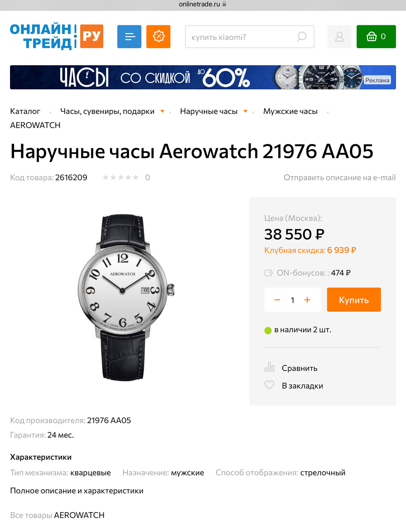Image resolution: width=406 pixels, height=532 pixels.
Task: Expand the Наручные часы breadcrumb dropdown arrow
Action: pos(245,111)
